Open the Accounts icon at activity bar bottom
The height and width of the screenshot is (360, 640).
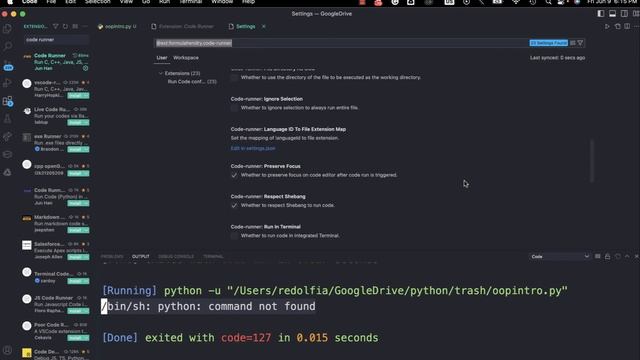tap(7, 350)
